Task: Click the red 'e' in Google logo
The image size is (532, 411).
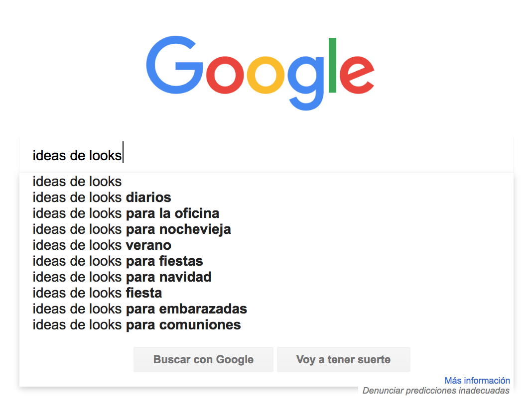Action: point(357,75)
